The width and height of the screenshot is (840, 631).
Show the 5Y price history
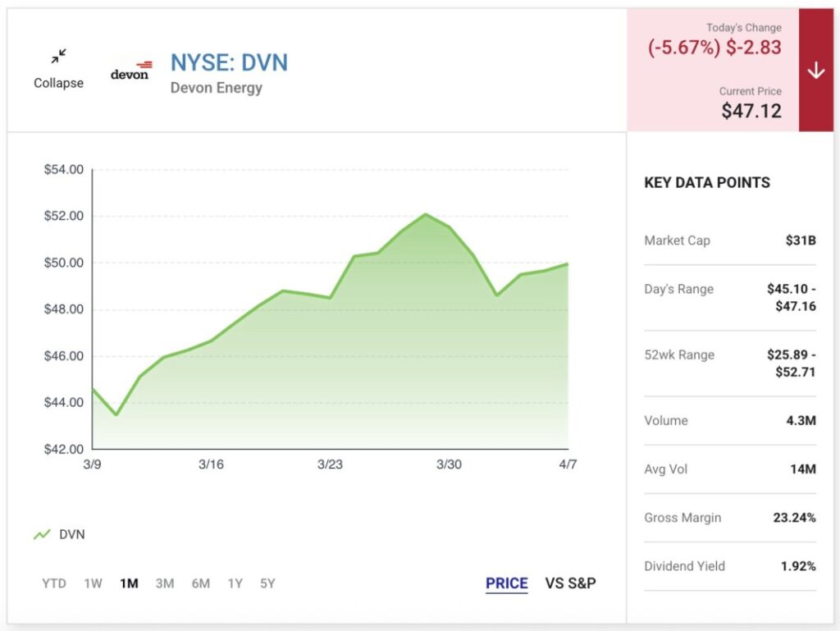267,583
